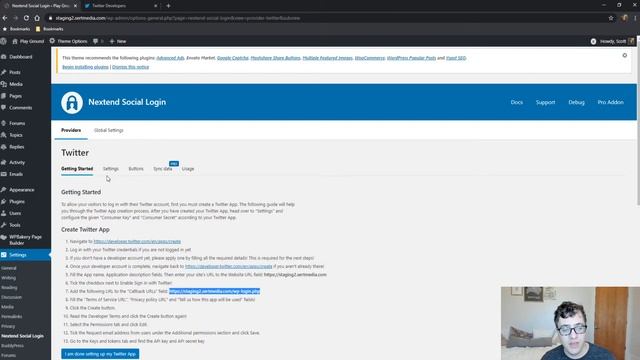Click the address bar URL
The height and width of the screenshot is (360, 640).
(178, 18)
